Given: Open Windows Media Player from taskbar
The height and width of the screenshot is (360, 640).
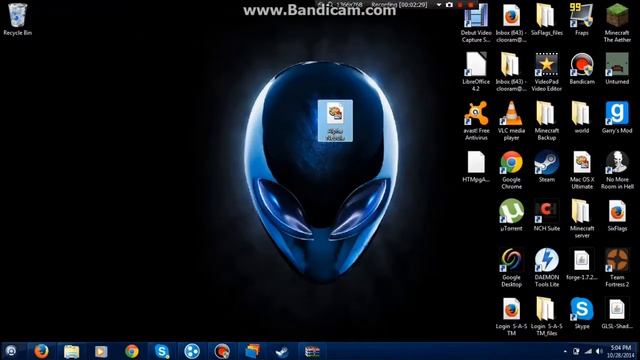Looking at the screenshot, I should (x=101, y=351).
